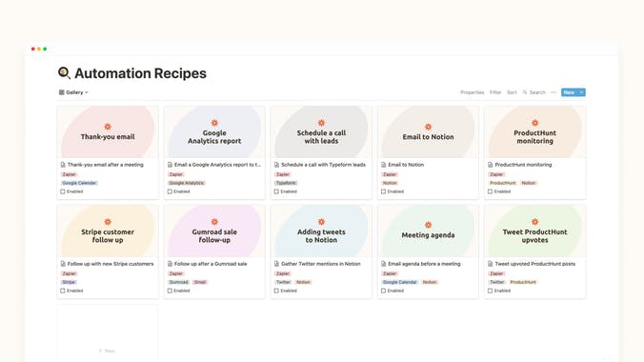Click the Gallery view grid icon
Image resolution: width=644 pixels, height=362 pixels.
(x=62, y=92)
